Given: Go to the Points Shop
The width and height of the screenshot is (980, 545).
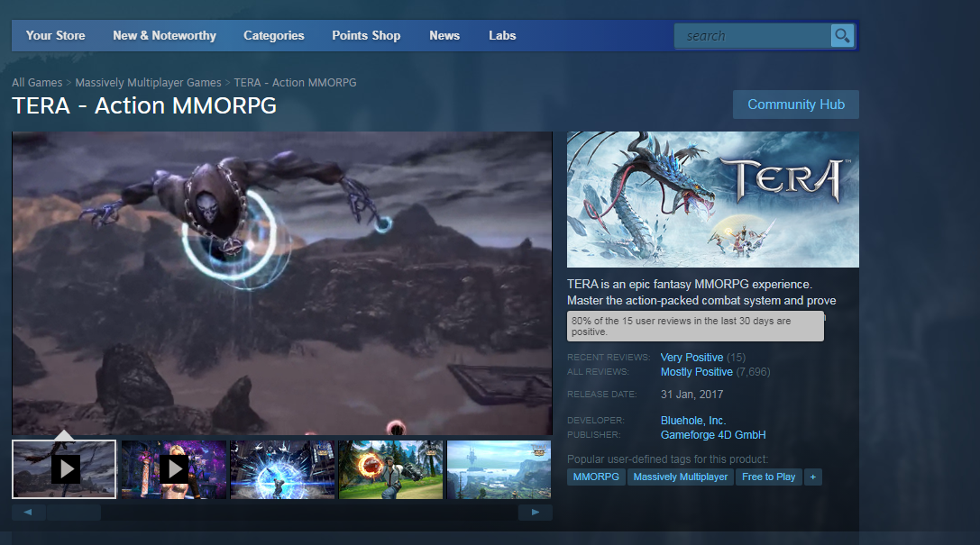Looking at the screenshot, I should coord(366,36).
